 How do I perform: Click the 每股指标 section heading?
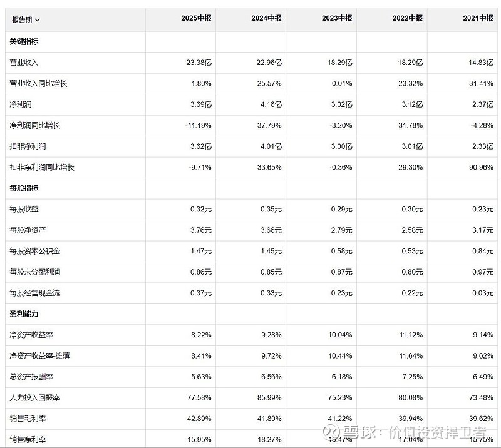pos(24,188)
